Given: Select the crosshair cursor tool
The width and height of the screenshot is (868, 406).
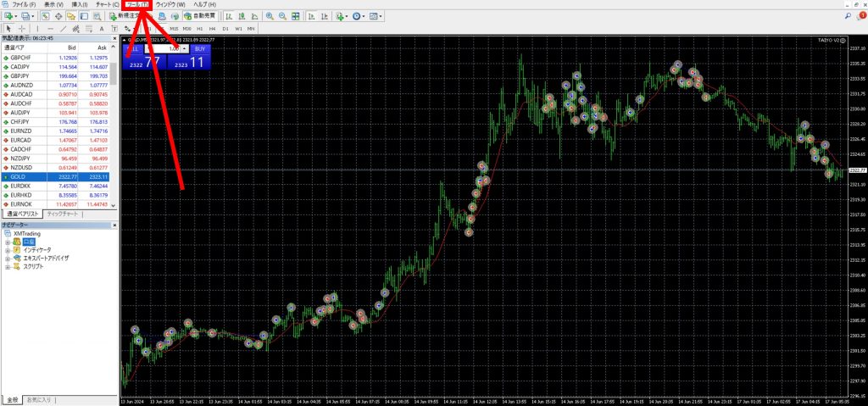Looking at the screenshot, I should coord(22,28).
